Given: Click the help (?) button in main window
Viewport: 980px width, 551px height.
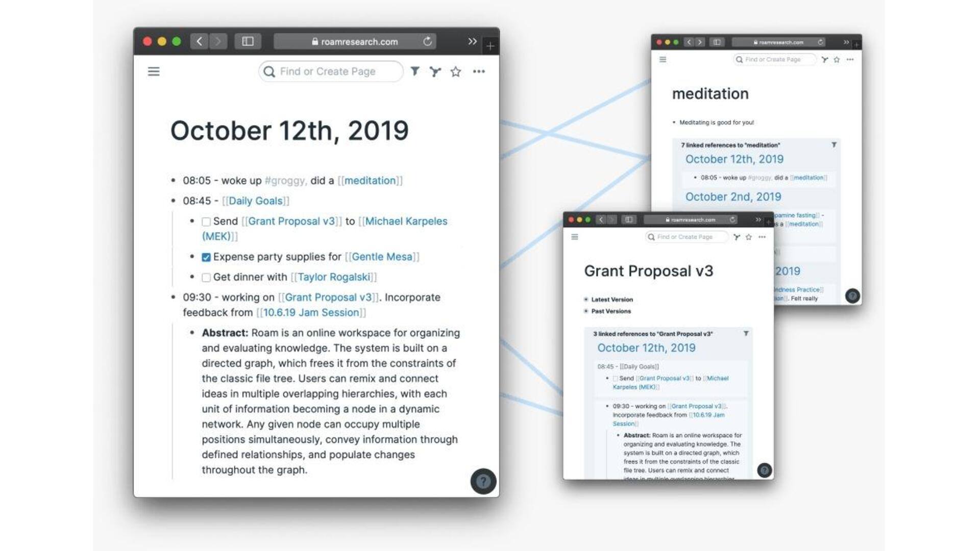Looking at the screenshot, I should pyautogui.click(x=483, y=481).
